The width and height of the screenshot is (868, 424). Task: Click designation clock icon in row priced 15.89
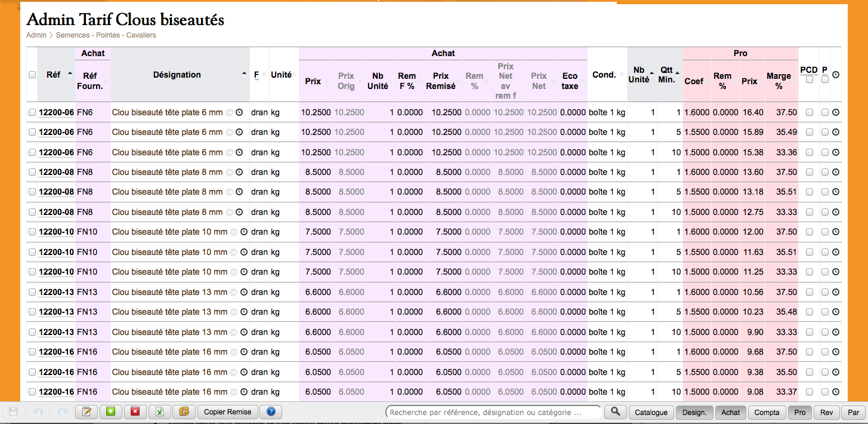click(239, 132)
